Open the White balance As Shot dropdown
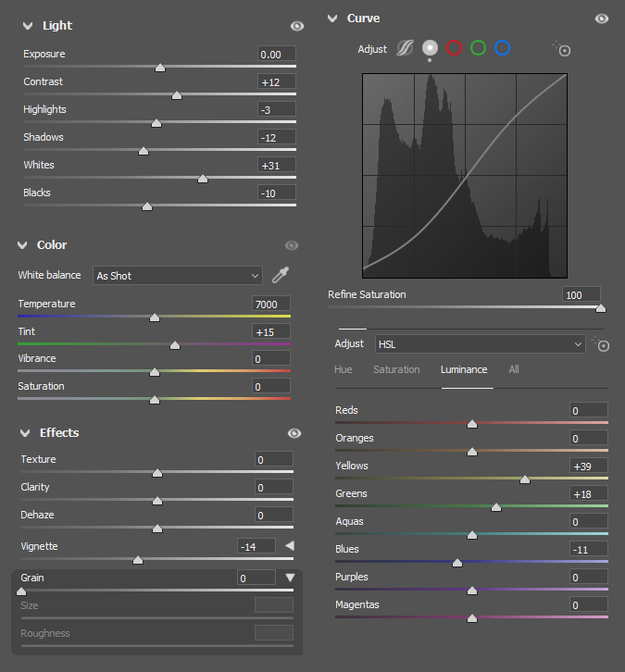 coord(178,276)
